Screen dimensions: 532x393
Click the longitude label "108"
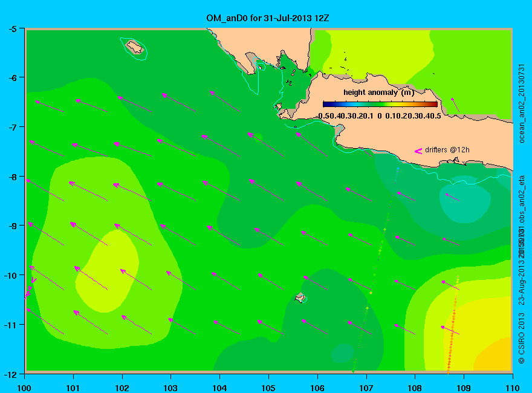[415, 388]
